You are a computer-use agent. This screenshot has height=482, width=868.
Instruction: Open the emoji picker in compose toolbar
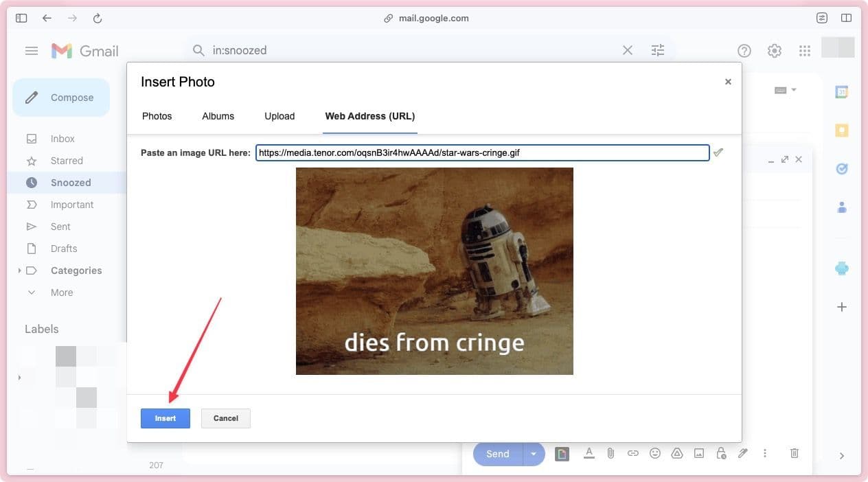654,453
